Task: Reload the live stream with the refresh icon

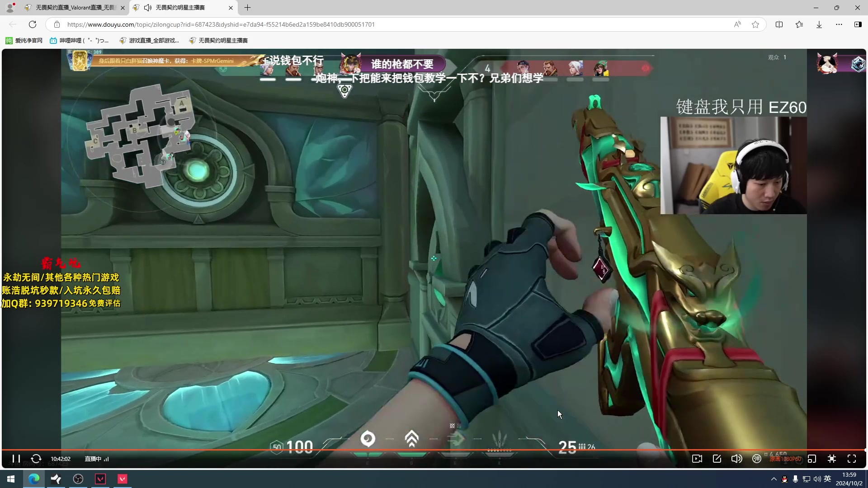Action: click(x=36, y=459)
